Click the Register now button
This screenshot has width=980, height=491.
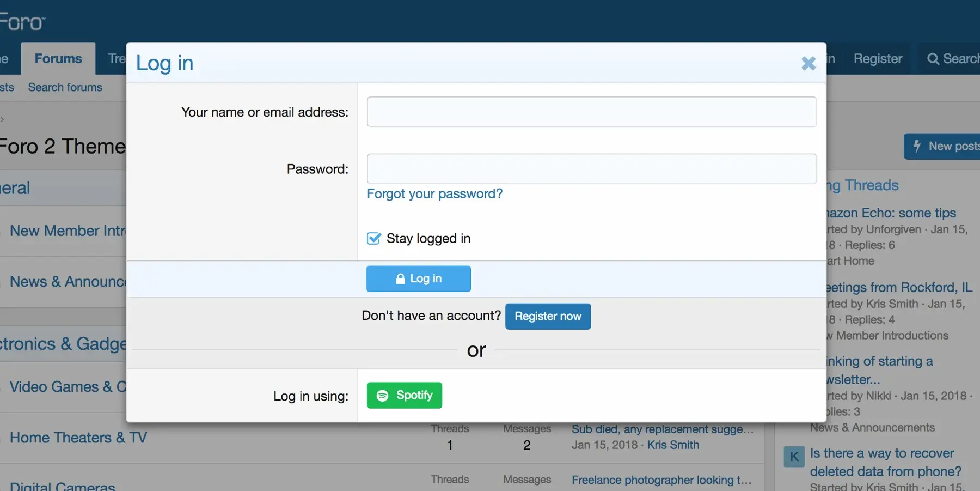pyautogui.click(x=548, y=317)
